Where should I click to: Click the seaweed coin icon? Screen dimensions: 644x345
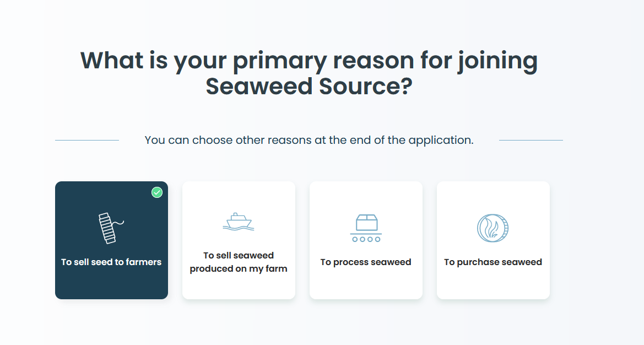493,228
